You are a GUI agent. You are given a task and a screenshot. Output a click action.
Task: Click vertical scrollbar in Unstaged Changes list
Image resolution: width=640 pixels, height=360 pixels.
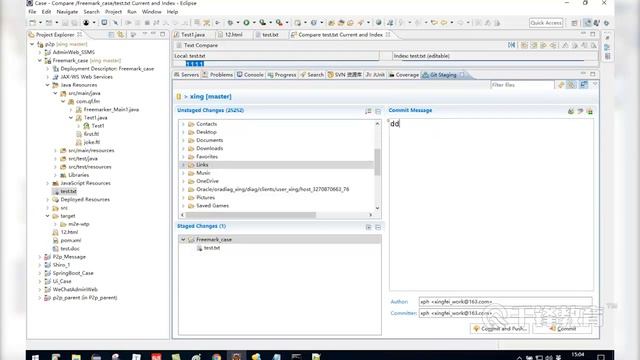(x=377, y=162)
